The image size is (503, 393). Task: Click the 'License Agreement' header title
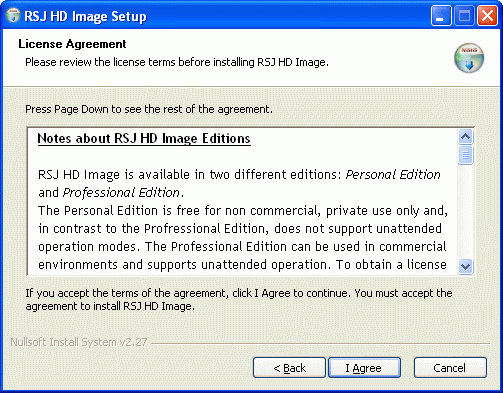[x=72, y=44]
